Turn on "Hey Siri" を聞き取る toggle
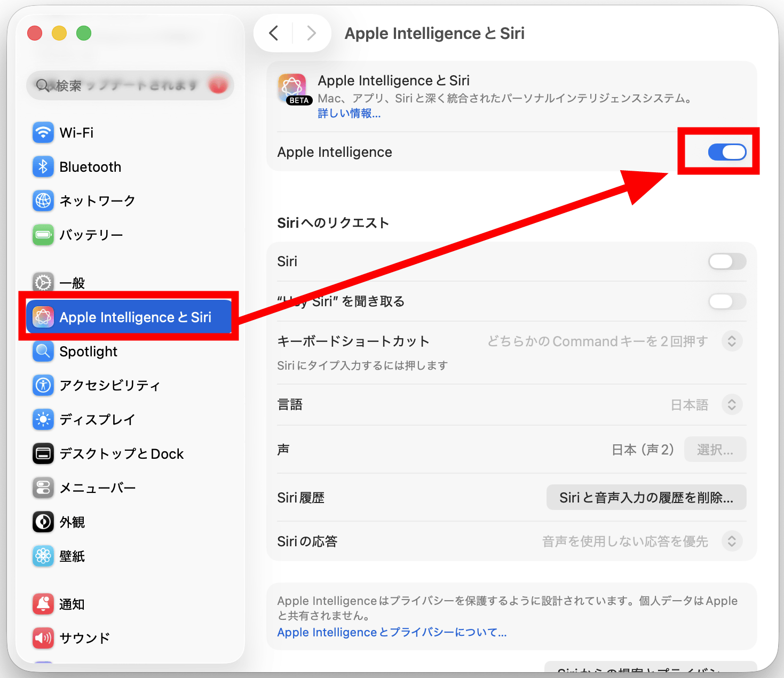 (x=726, y=301)
